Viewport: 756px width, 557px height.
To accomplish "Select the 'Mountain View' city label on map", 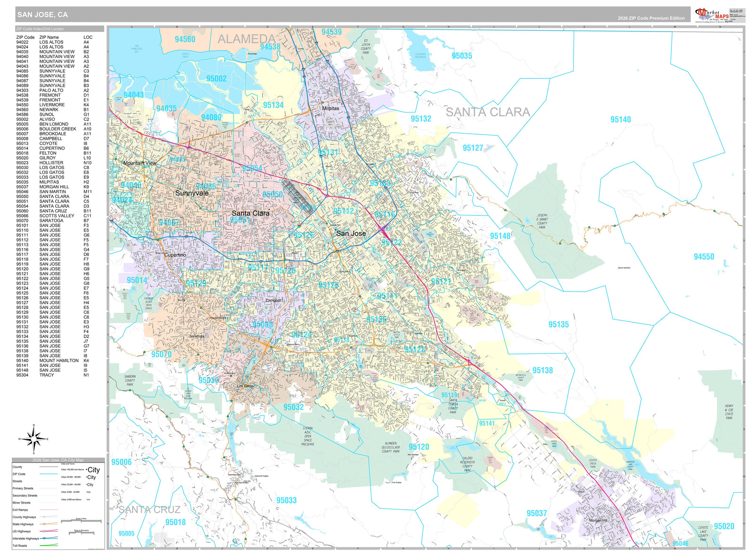I will point(140,163).
